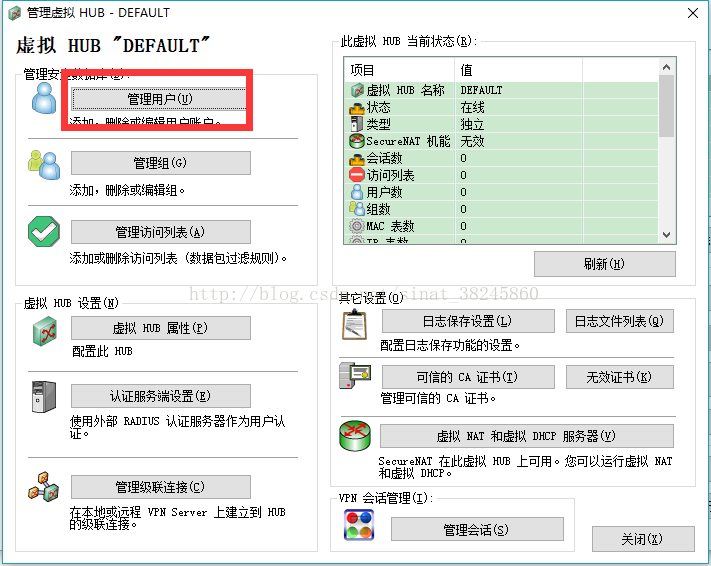Click the certificate icon beside 可信的 CA 证书
The image size is (711, 566).
[x=355, y=378]
